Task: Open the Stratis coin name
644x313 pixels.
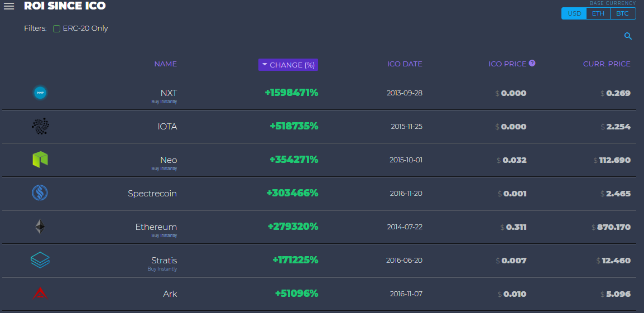Action: pyautogui.click(x=164, y=261)
